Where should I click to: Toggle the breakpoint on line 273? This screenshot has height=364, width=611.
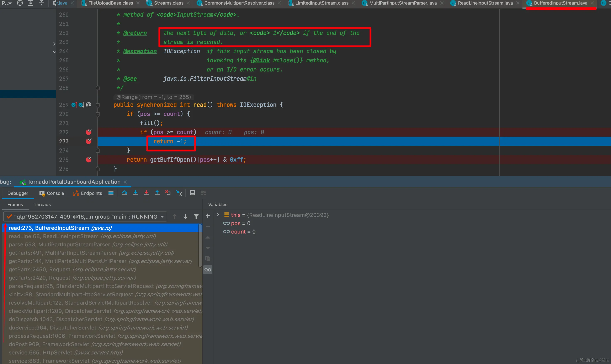click(x=89, y=141)
